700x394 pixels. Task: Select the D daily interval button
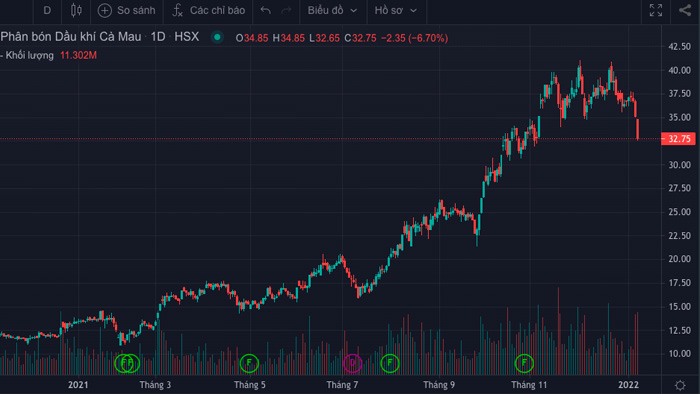click(47, 10)
